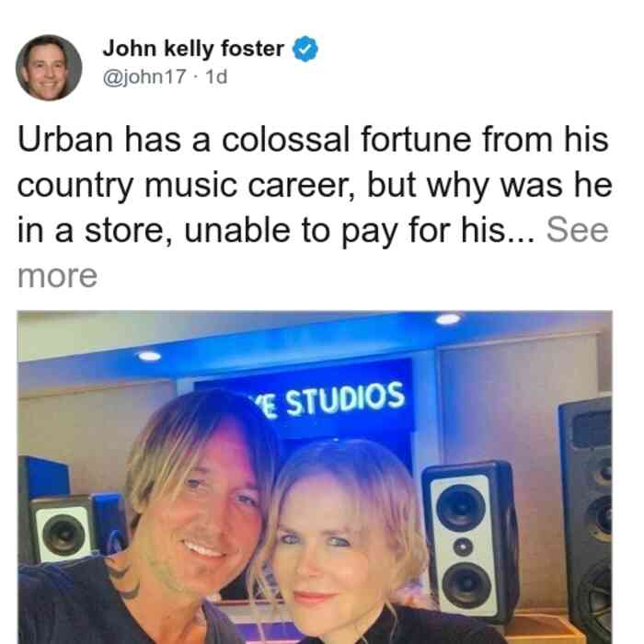644x644 pixels.
Task: Visit the @john17 handle
Action: 144,76
